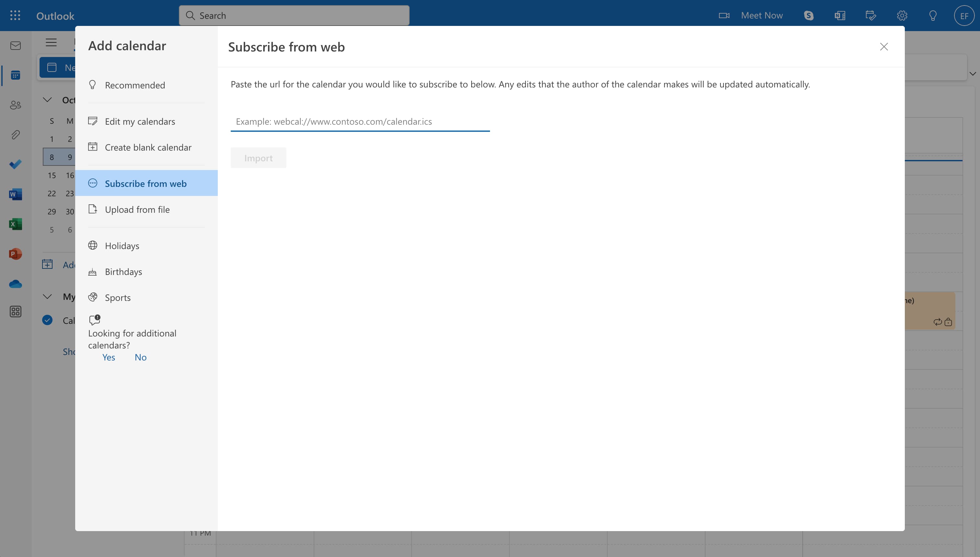
Task: Select the Edit my calendars icon
Action: 93,121
